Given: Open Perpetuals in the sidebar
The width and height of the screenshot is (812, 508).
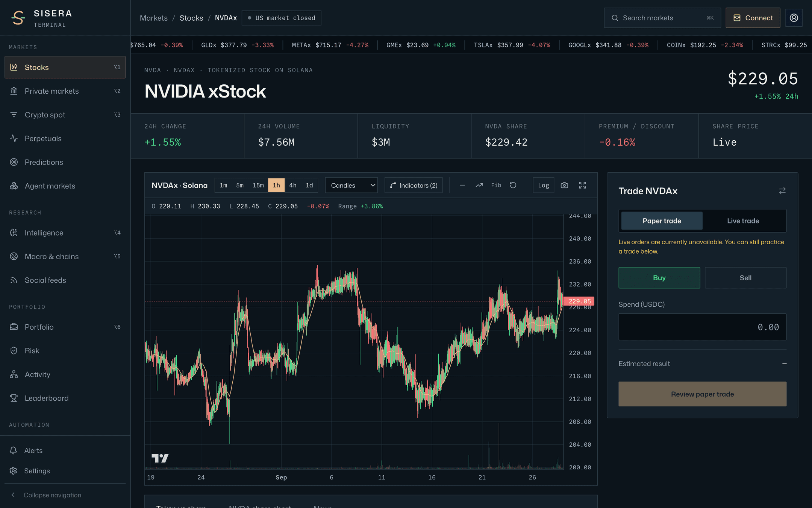Looking at the screenshot, I should (65, 138).
